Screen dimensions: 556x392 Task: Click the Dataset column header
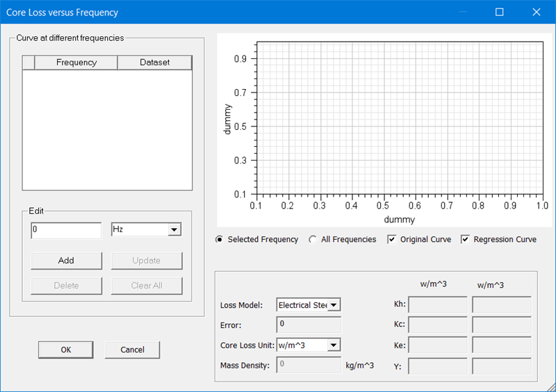click(x=154, y=63)
